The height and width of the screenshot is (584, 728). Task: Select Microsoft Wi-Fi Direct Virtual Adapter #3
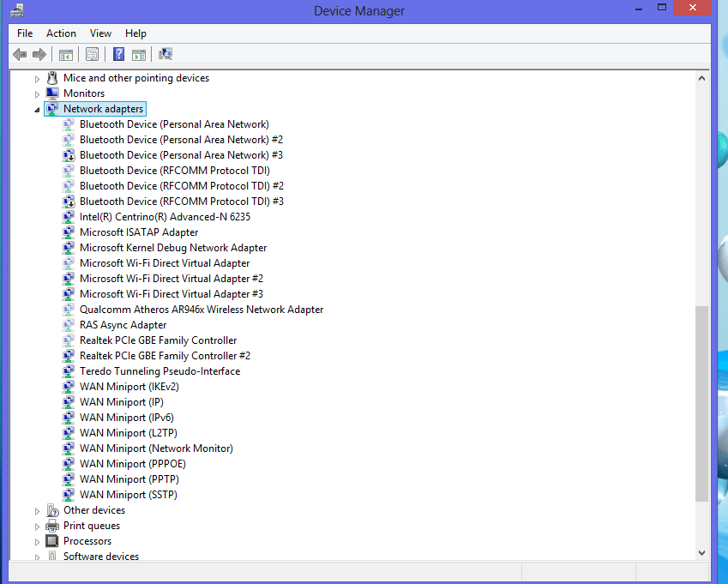click(x=171, y=294)
